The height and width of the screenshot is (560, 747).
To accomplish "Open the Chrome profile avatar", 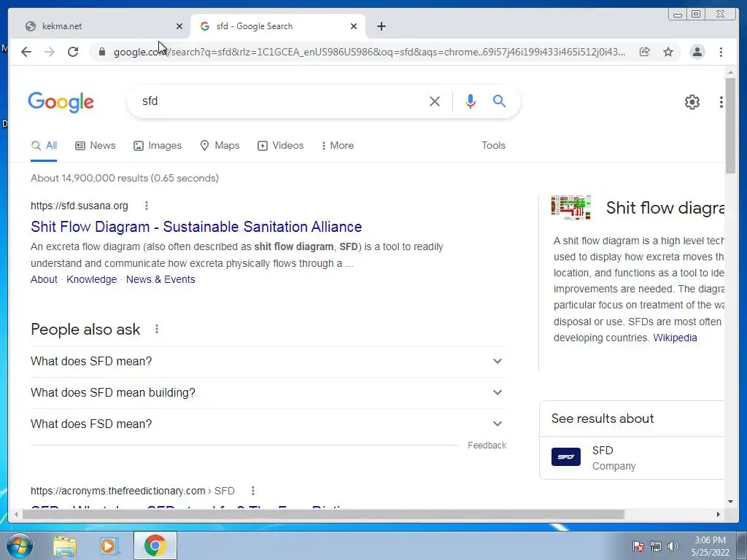I will pos(697,52).
